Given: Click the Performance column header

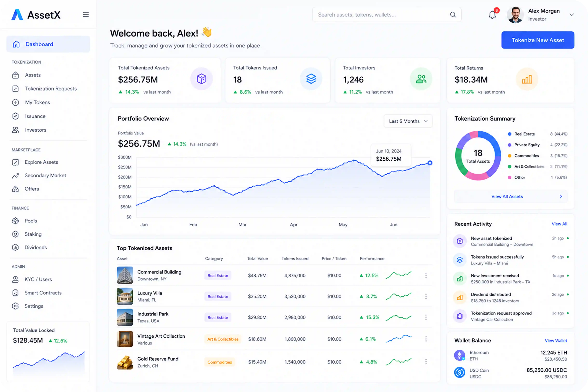Looking at the screenshot, I should [372, 259].
